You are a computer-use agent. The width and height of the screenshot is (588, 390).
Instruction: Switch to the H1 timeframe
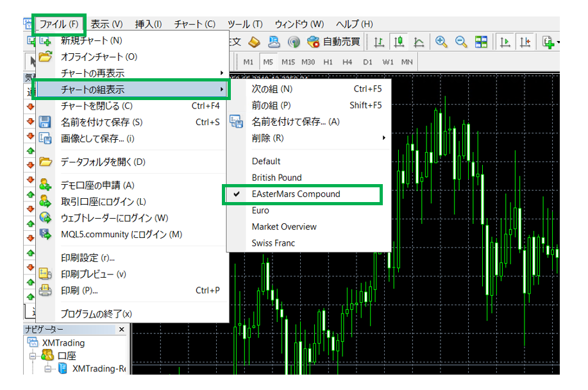pos(328,62)
